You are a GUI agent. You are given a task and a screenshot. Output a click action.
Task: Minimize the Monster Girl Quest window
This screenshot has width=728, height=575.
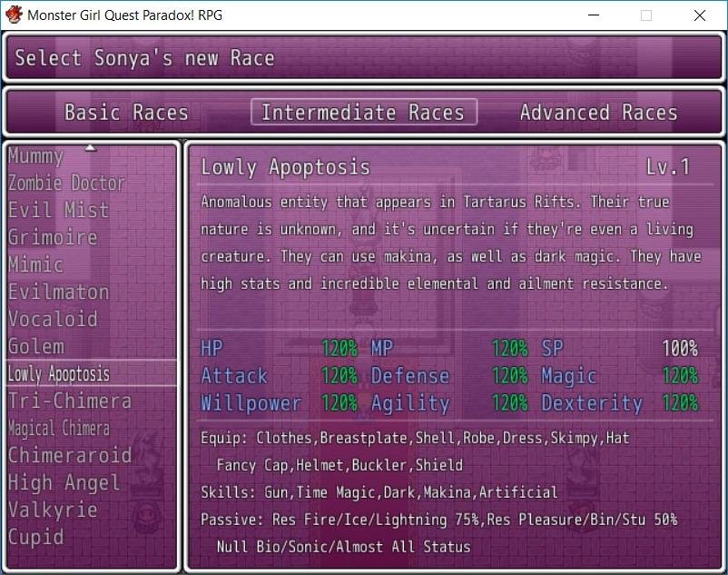pos(594,15)
